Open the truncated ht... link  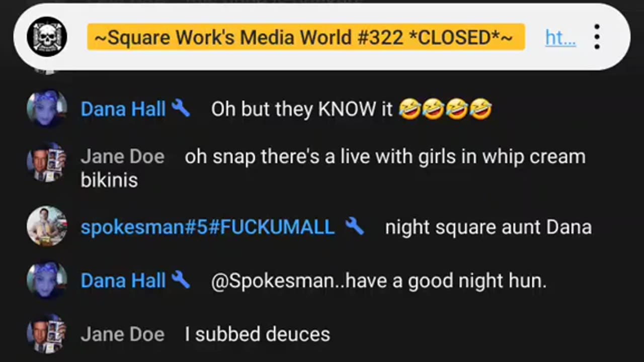tap(560, 37)
